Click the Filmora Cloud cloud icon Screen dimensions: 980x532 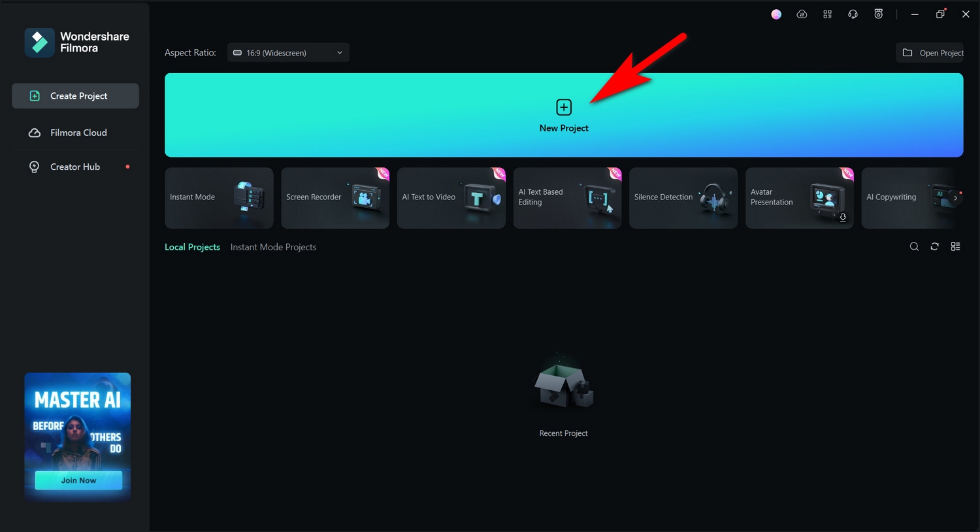pos(35,133)
